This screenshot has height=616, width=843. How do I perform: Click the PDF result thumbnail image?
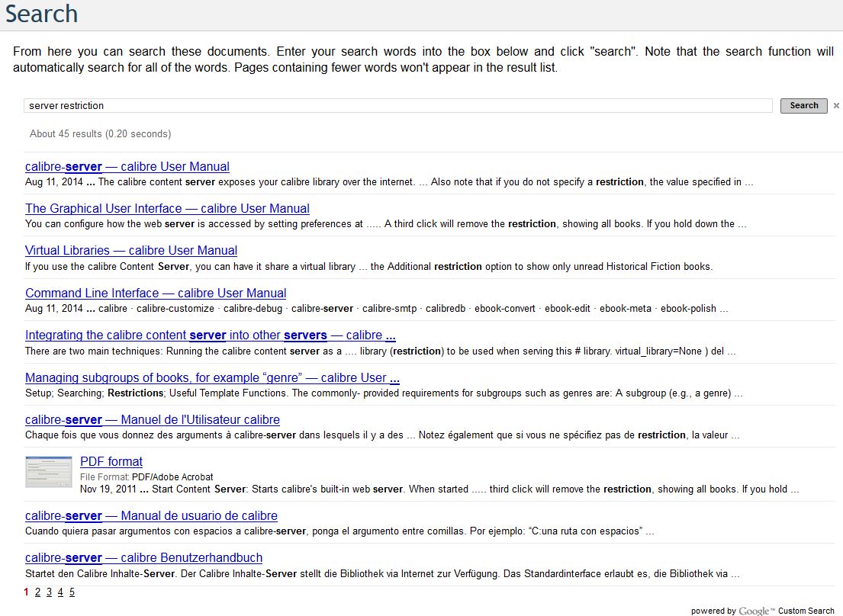pyautogui.click(x=48, y=472)
